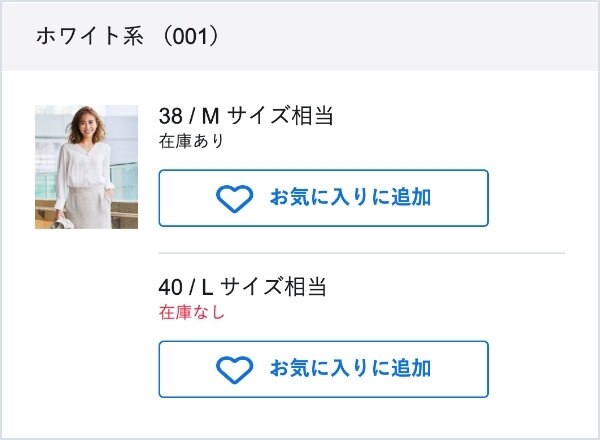This screenshot has width=600, height=440.
Task: Click the heart icon for 38 / M size
Action: coord(234,198)
